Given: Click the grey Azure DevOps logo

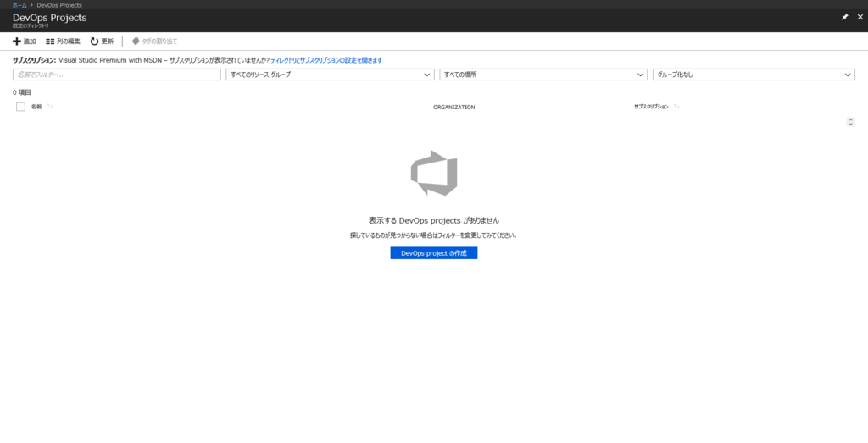Looking at the screenshot, I should click(x=434, y=173).
